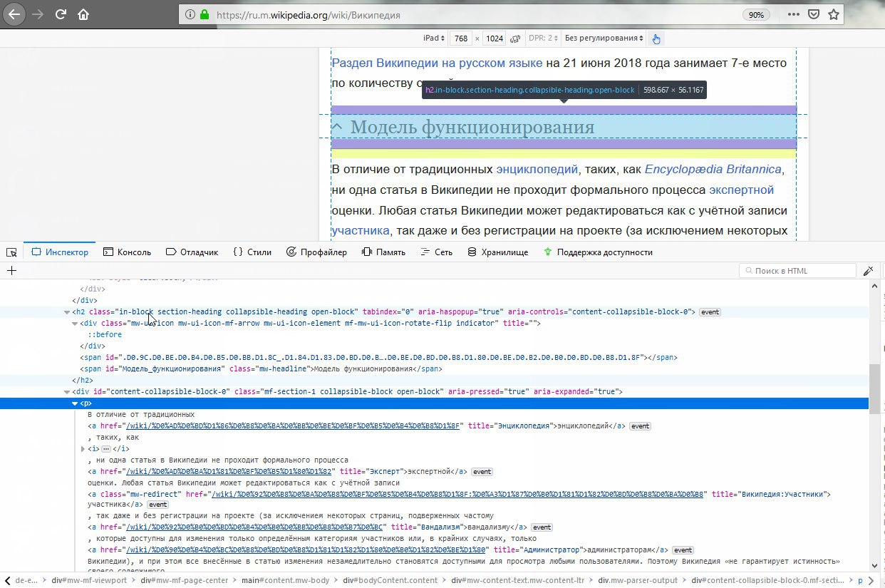Show event badge for the администраторам link
Screen dimensions: 885x588
pos(683,550)
